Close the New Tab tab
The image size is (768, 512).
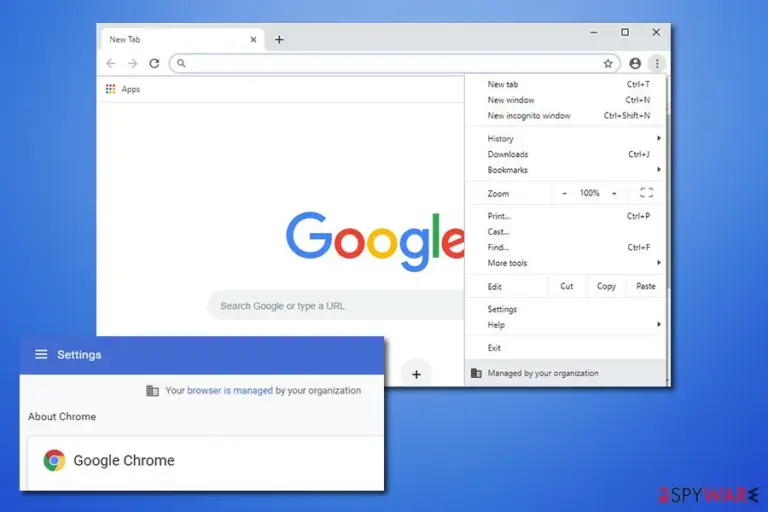(x=253, y=40)
